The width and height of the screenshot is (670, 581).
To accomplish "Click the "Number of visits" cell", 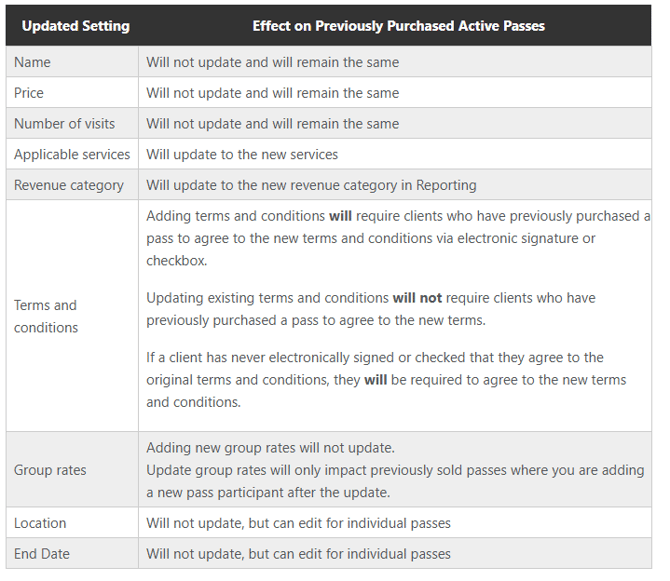I will pyautogui.click(x=64, y=124).
